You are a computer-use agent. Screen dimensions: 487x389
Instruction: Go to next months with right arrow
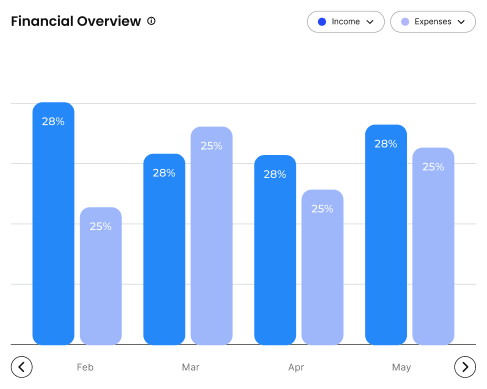465,367
